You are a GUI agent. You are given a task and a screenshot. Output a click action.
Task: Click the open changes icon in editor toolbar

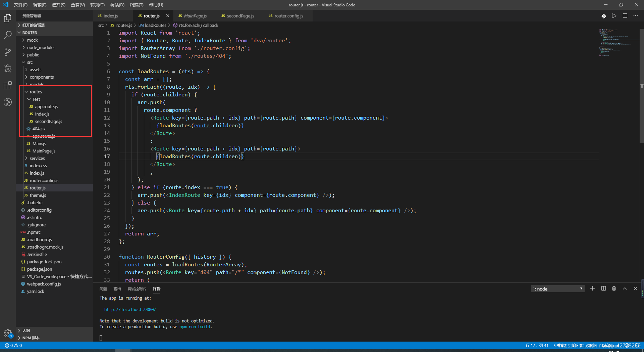(603, 16)
